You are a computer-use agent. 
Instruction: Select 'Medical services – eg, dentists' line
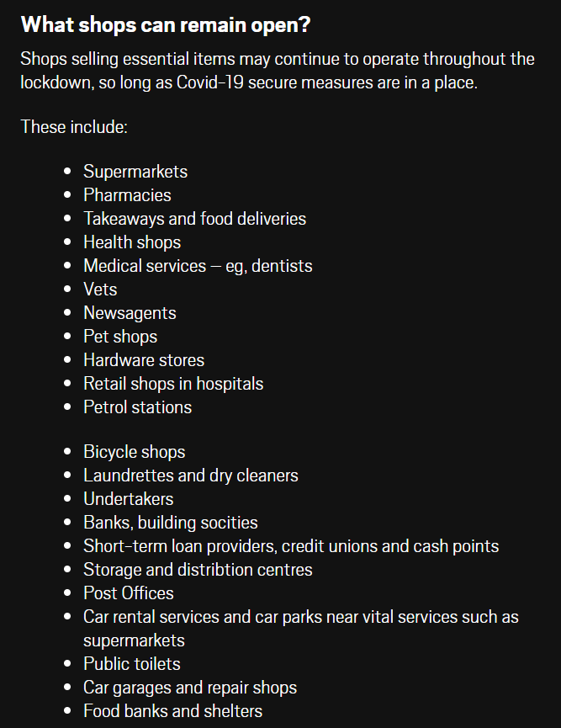coord(198,266)
